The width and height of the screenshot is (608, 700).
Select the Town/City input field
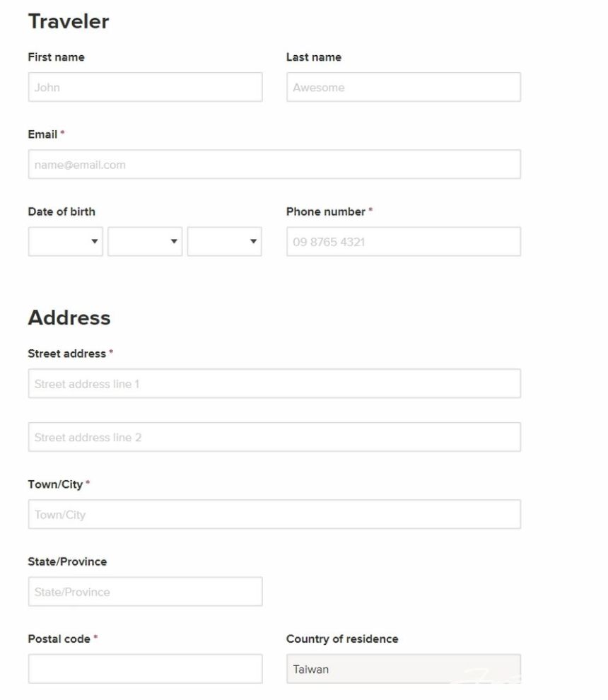click(x=274, y=514)
